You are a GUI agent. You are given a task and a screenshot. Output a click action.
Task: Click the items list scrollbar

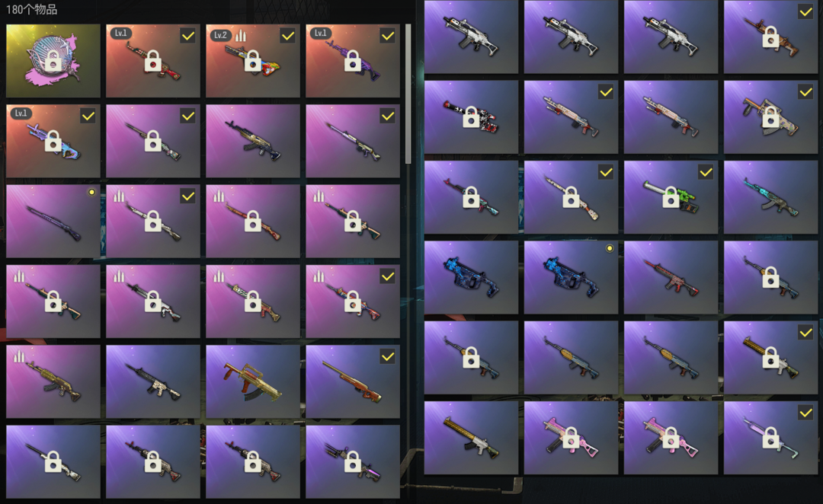click(408, 94)
